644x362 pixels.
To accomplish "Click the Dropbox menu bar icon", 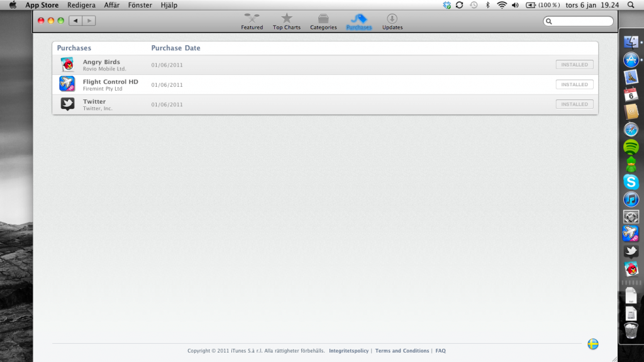I will coord(447,5).
